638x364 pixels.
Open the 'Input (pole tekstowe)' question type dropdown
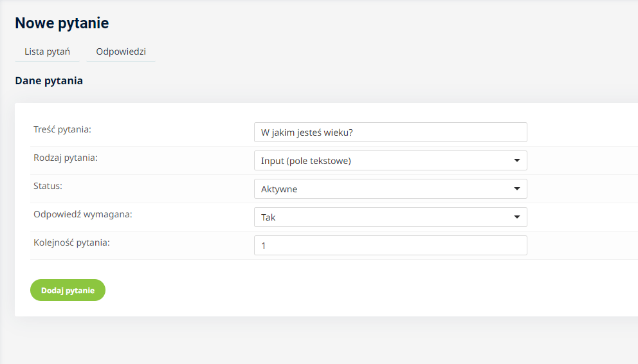390,161
